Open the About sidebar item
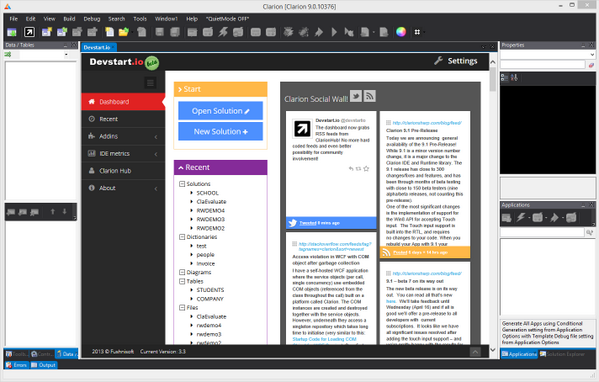This screenshot has height=382, width=599. [123, 188]
